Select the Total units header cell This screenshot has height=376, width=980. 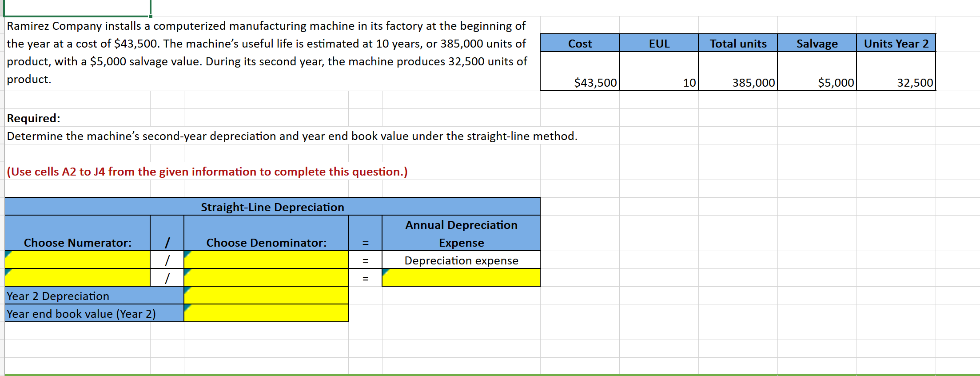click(x=738, y=43)
